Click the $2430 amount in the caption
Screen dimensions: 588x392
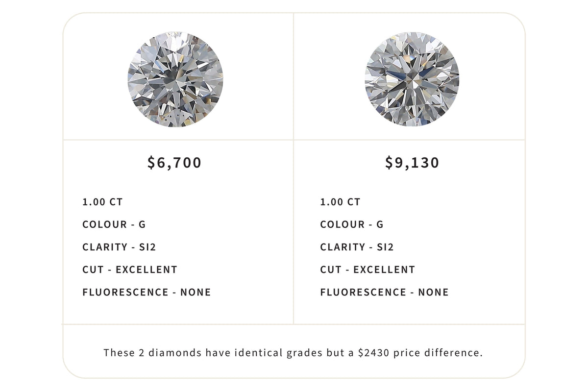(x=379, y=353)
